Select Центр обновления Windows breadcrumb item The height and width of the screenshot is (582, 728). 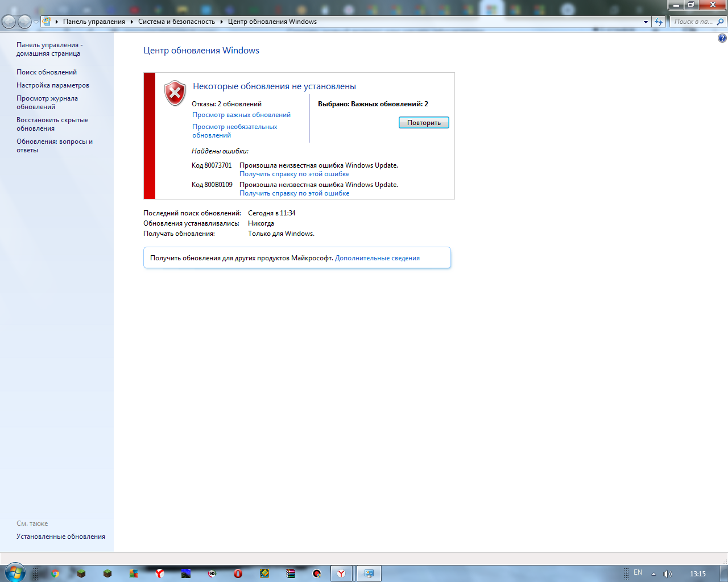point(272,22)
